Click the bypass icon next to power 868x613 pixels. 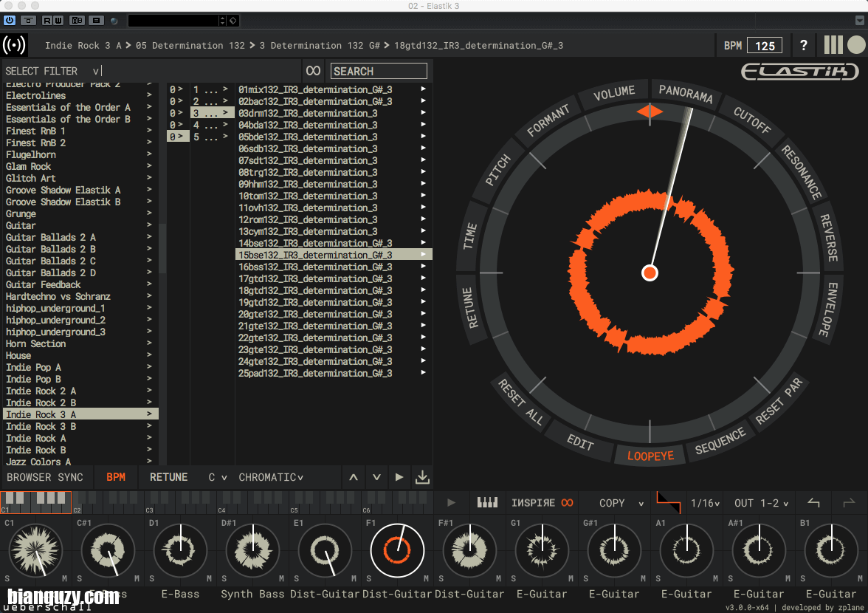[x=28, y=21]
